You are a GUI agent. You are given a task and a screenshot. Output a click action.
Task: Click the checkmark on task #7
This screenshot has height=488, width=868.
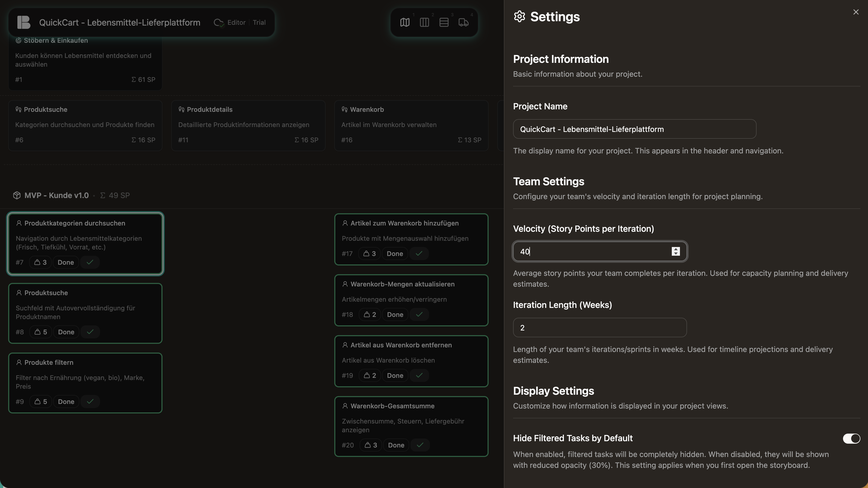(90, 262)
